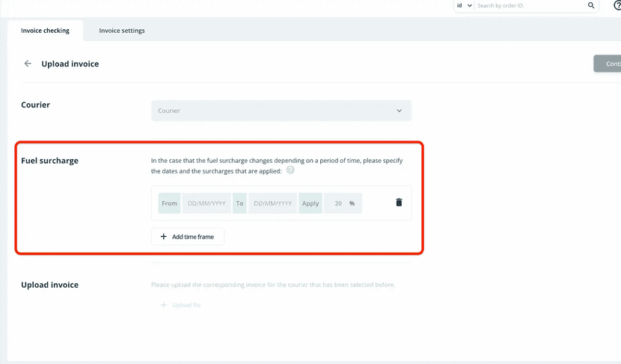
Task: Click the Continue button
Action: (x=608, y=64)
